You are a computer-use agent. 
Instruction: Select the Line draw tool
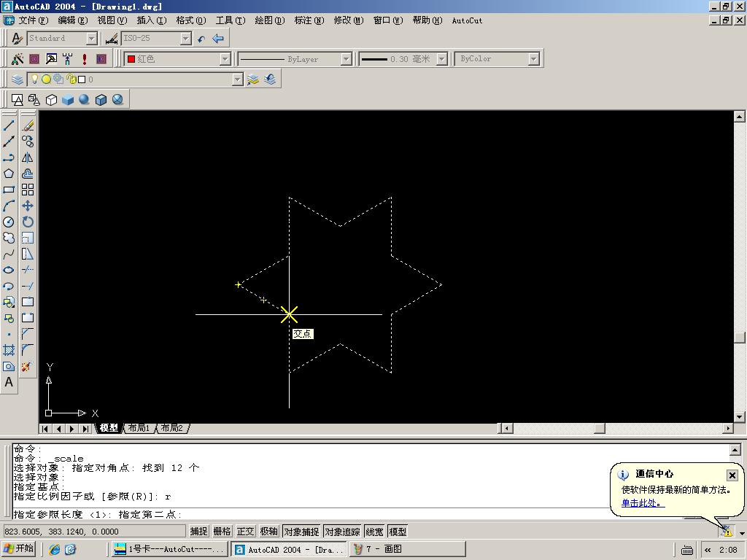pyautogui.click(x=9, y=125)
